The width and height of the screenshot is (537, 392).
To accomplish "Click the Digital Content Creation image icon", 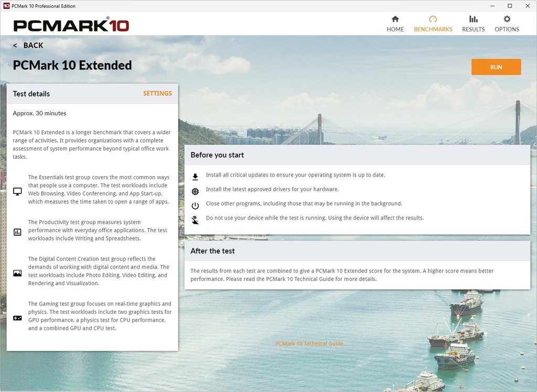I will coord(17,273).
